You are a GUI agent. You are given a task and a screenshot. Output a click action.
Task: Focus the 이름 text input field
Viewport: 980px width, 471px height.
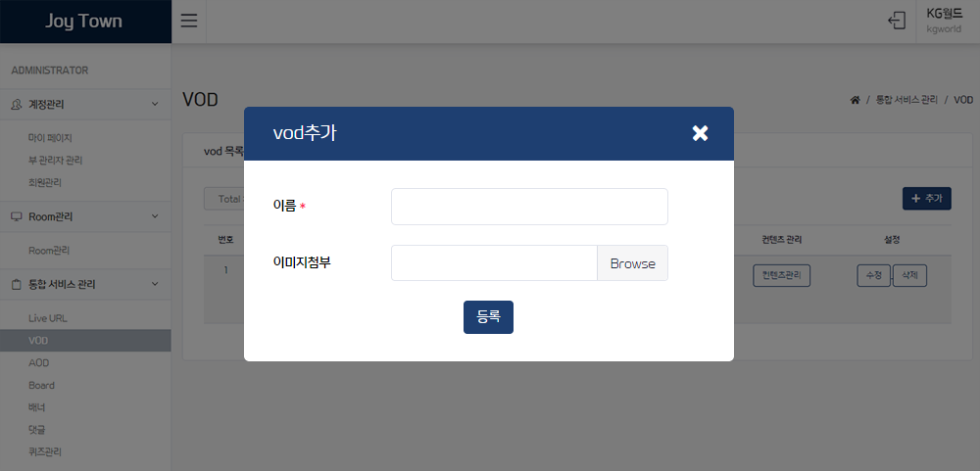click(529, 207)
